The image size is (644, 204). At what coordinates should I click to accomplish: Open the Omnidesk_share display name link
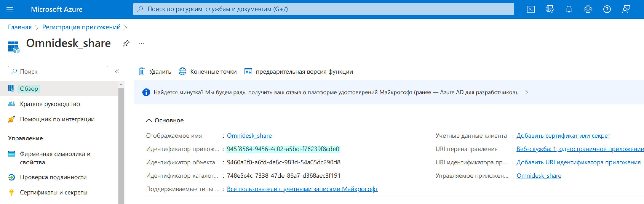[x=249, y=135]
